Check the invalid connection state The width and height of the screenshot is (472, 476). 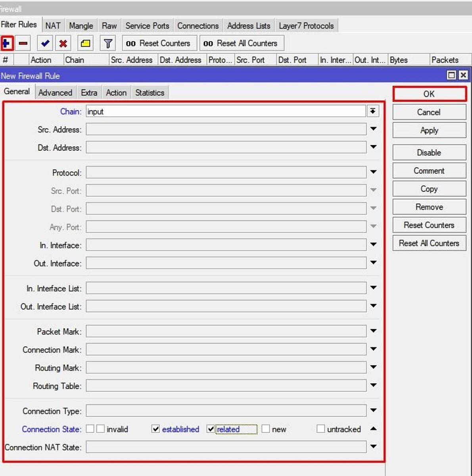coord(100,429)
